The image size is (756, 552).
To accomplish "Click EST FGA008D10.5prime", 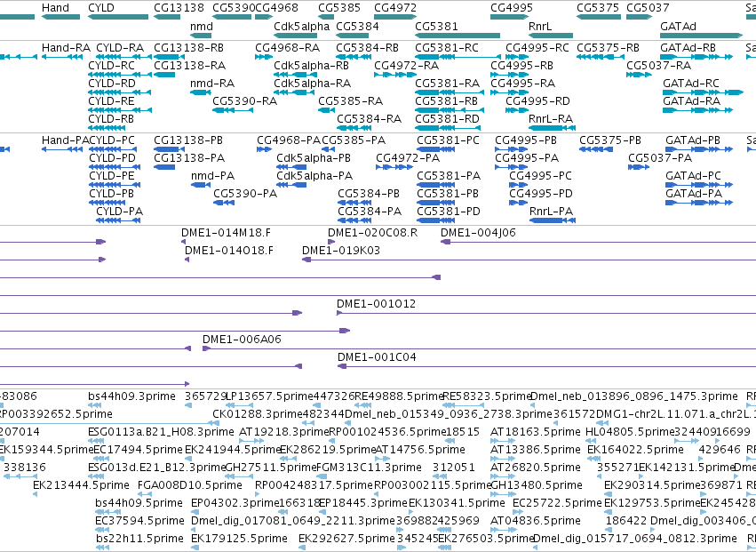I will [145, 494].
